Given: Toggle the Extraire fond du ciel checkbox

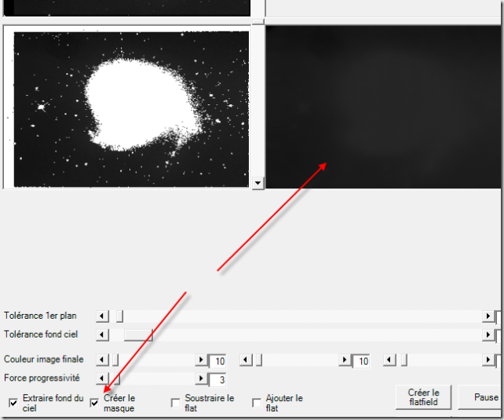Looking at the screenshot, I should (x=13, y=403).
